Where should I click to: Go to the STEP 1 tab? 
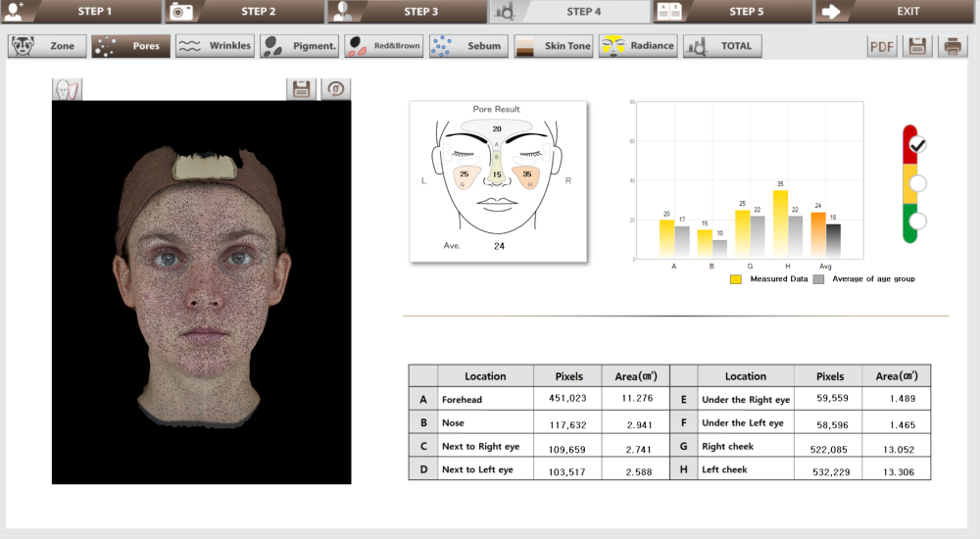click(x=80, y=12)
